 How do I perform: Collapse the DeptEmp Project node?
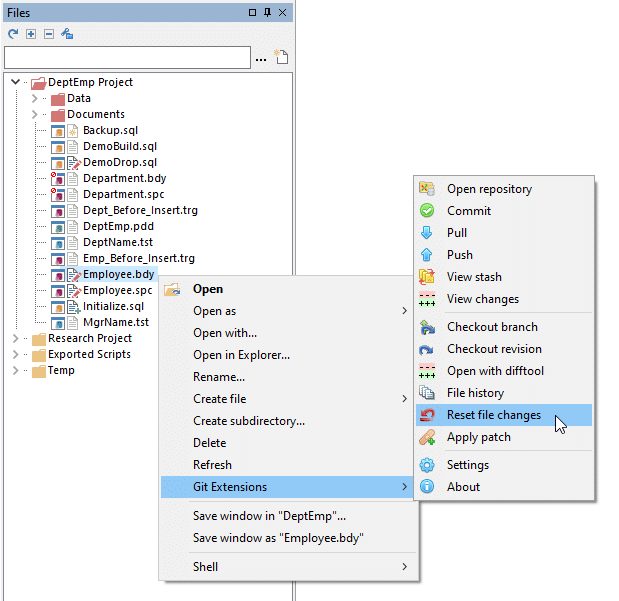[x=15, y=82]
